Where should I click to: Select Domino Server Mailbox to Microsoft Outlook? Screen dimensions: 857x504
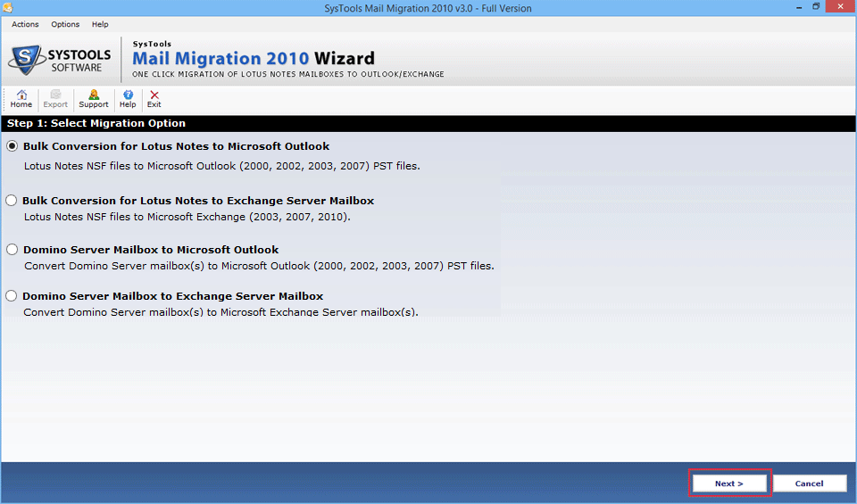point(12,250)
